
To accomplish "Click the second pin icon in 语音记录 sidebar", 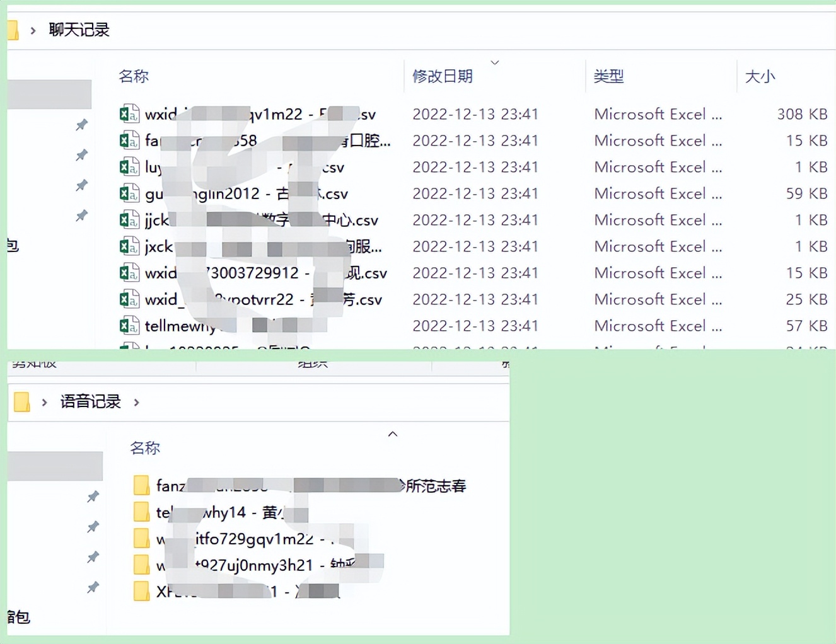I will [93, 527].
